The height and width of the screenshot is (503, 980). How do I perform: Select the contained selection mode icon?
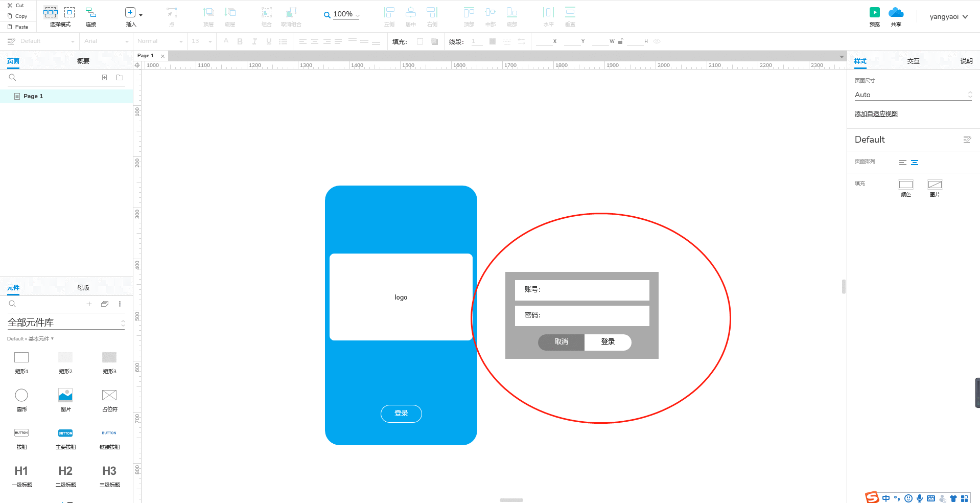coord(69,12)
